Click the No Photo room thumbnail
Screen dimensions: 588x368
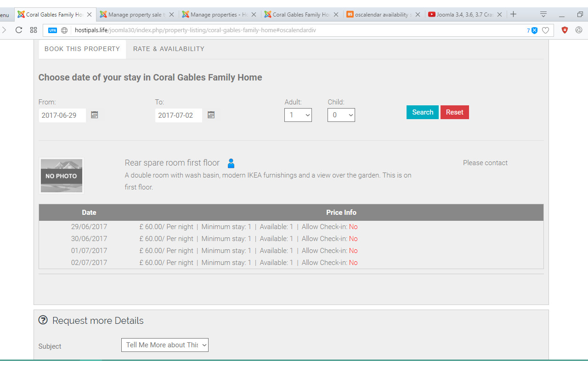[62, 176]
